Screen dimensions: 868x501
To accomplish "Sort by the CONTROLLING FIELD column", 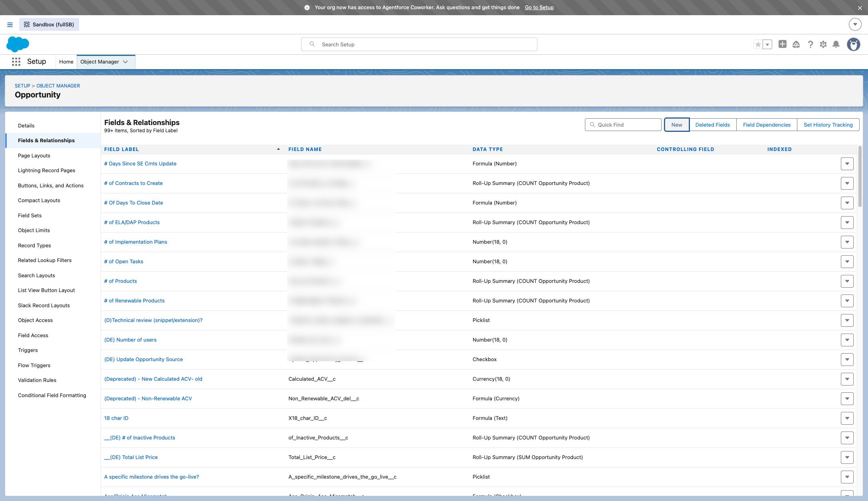I will (x=686, y=149).
